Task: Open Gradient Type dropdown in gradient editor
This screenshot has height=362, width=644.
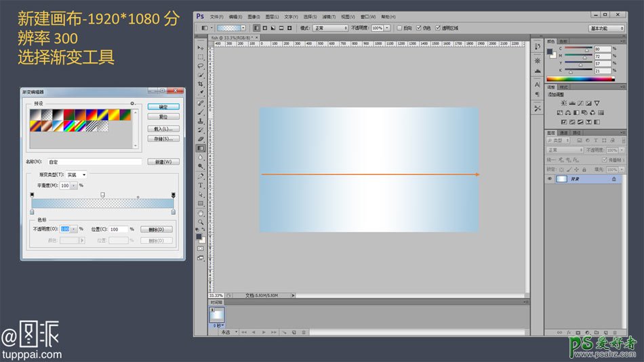Action: point(77,175)
